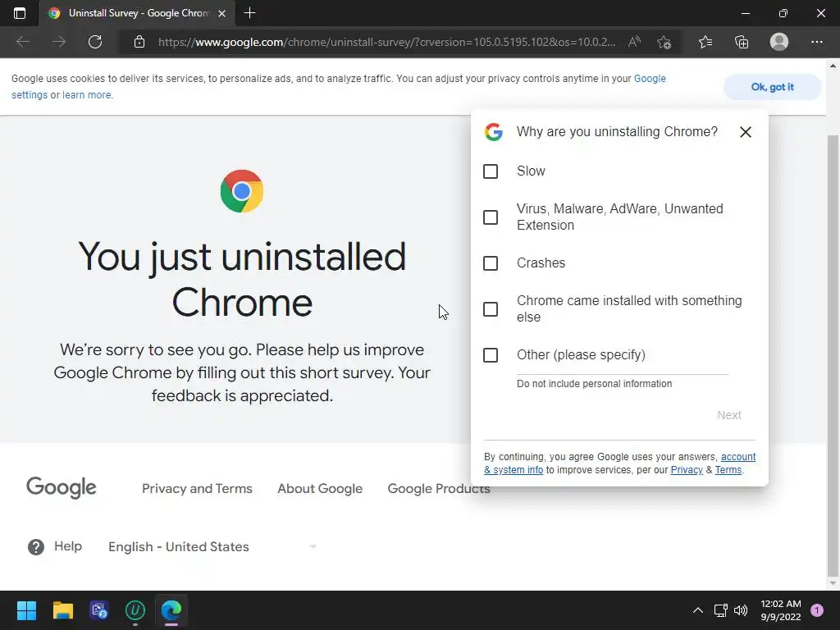Click the address bar URL

[387, 42]
